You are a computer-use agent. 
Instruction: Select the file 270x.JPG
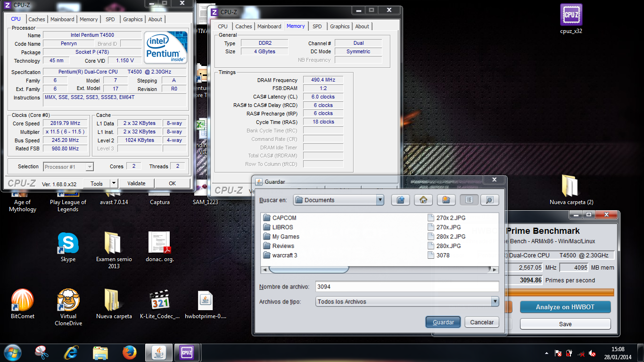pyautogui.click(x=444, y=227)
